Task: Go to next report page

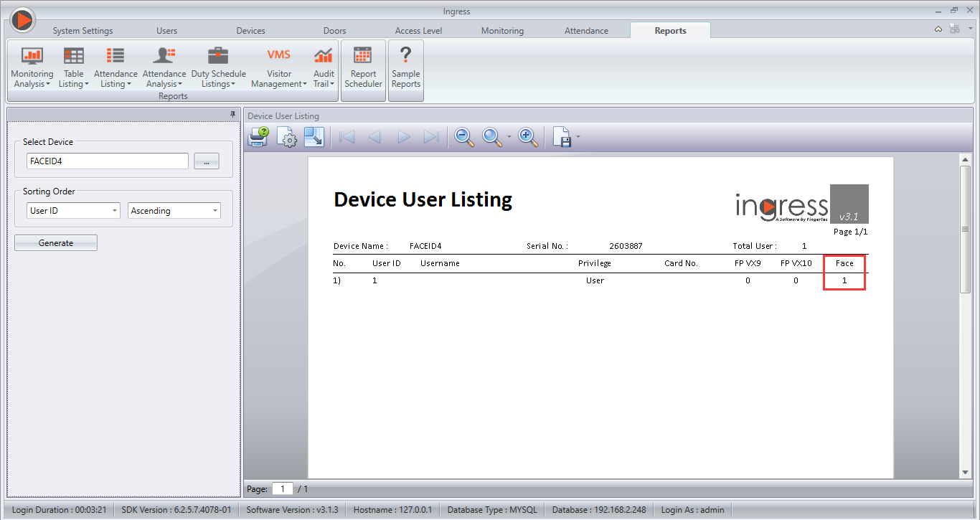Action: (404, 136)
